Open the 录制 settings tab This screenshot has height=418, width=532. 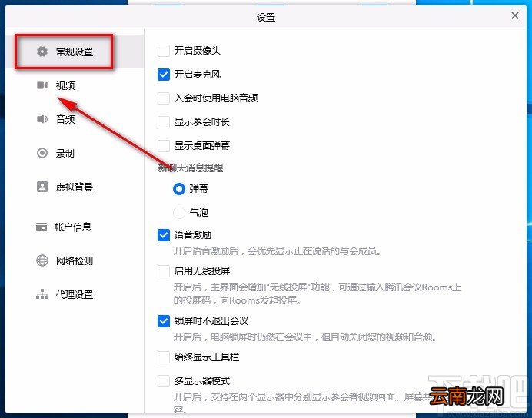click(65, 153)
